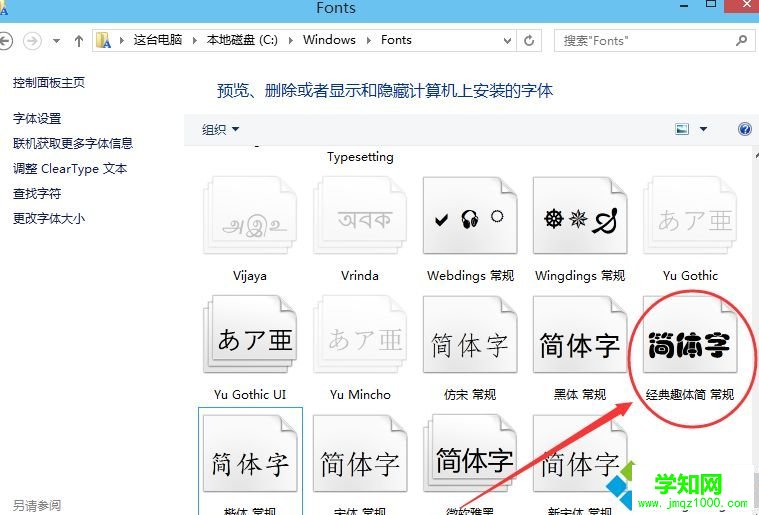Go up one folder level
The width and height of the screenshot is (759, 515).
point(78,41)
